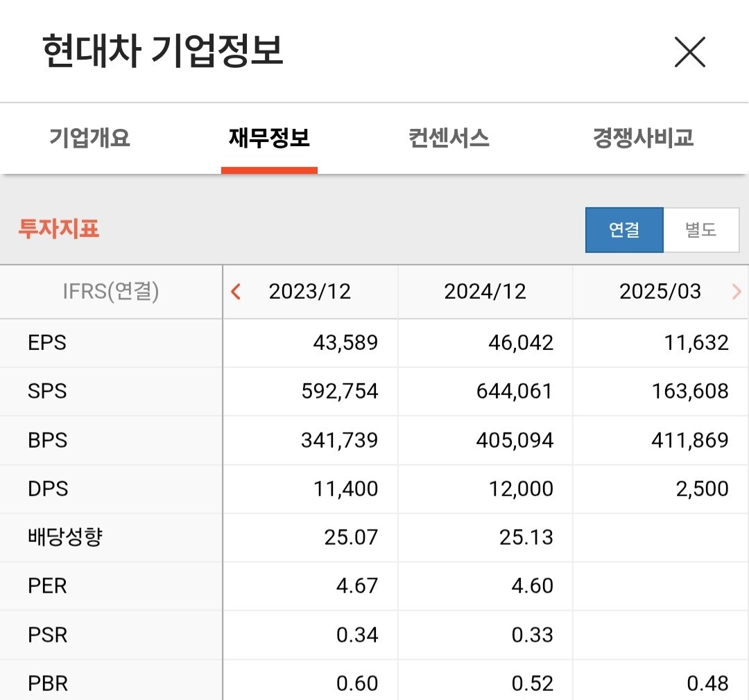Screen dimensions: 749x700
Task: Click the 투자지표 section heading
Action: pos(59,228)
